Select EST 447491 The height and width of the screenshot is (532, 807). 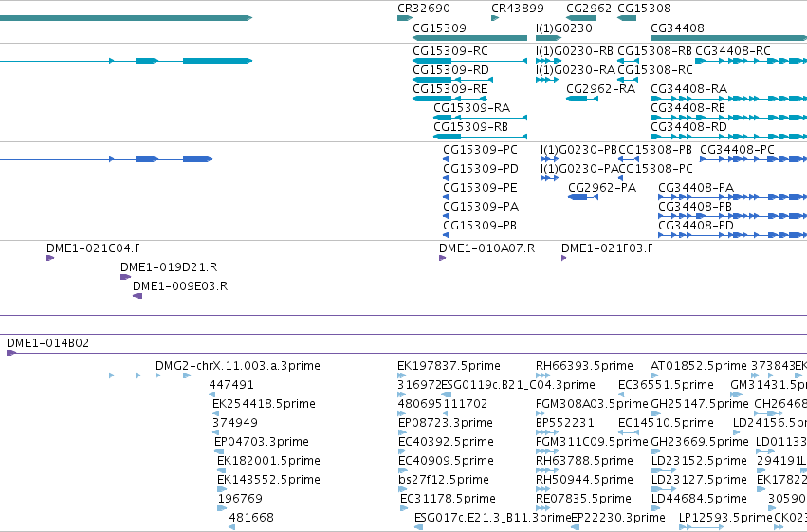212,394
